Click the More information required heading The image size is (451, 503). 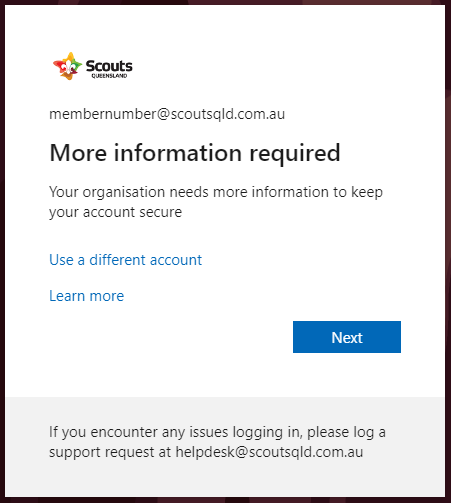click(195, 153)
